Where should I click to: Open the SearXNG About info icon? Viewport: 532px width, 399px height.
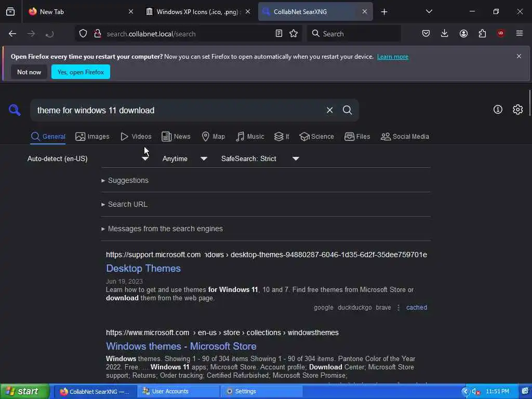[x=498, y=109]
